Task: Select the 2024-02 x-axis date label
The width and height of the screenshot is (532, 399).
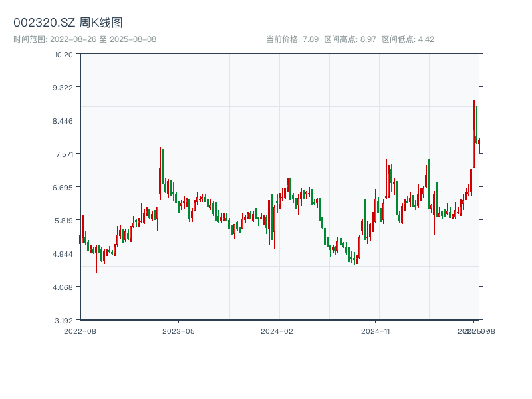Action: (x=277, y=331)
